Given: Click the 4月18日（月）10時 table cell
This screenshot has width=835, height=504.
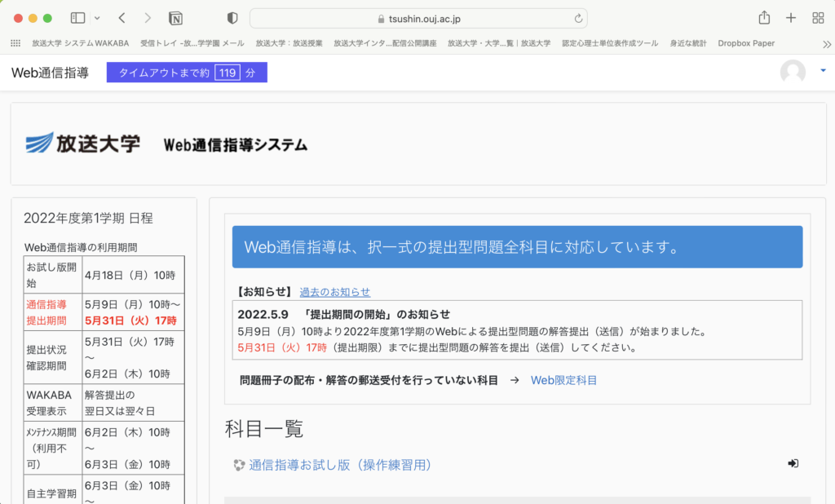Looking at the screenshot, I should pyautogui.click(x=133, y=275).
